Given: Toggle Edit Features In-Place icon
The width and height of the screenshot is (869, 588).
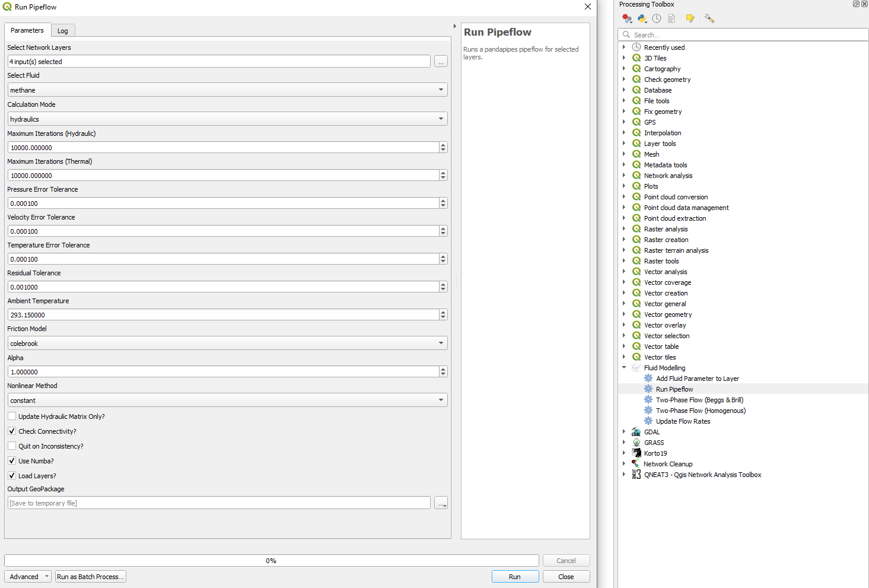Looking at the screenshot, I should pos(690,18).
